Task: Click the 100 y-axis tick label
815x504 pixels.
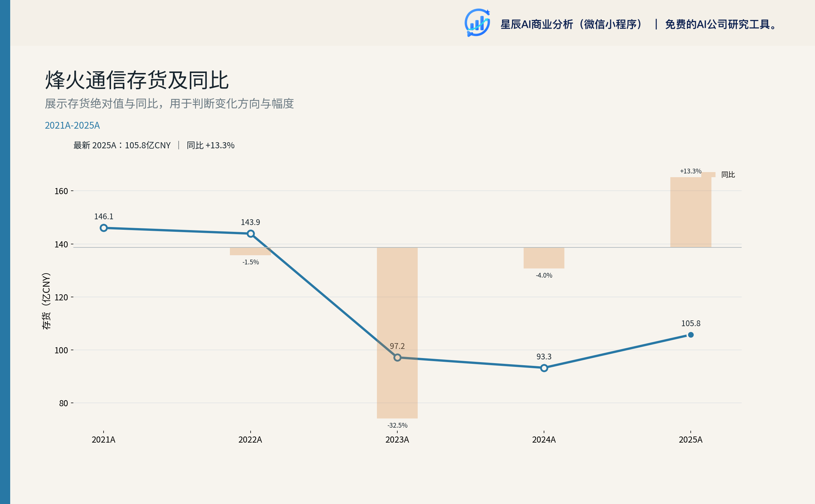Action: 61,350
